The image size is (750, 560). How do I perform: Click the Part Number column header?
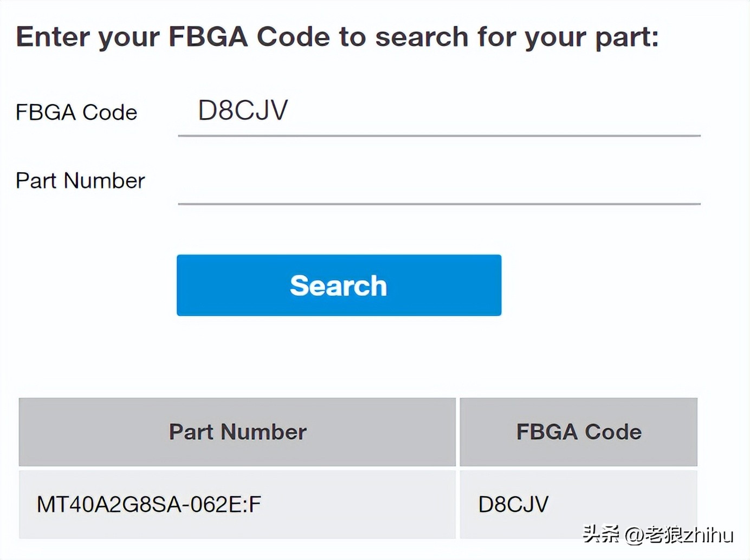point(237,432)
